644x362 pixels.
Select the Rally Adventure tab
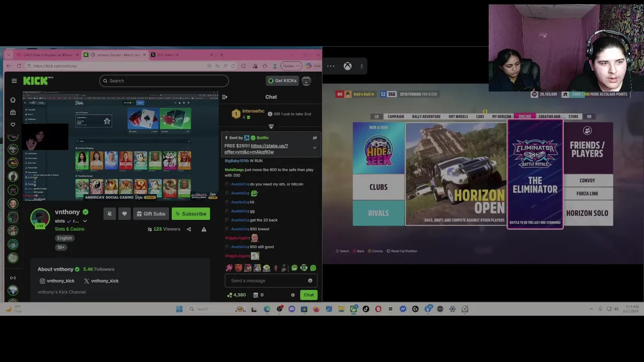(x=426, y=117)
